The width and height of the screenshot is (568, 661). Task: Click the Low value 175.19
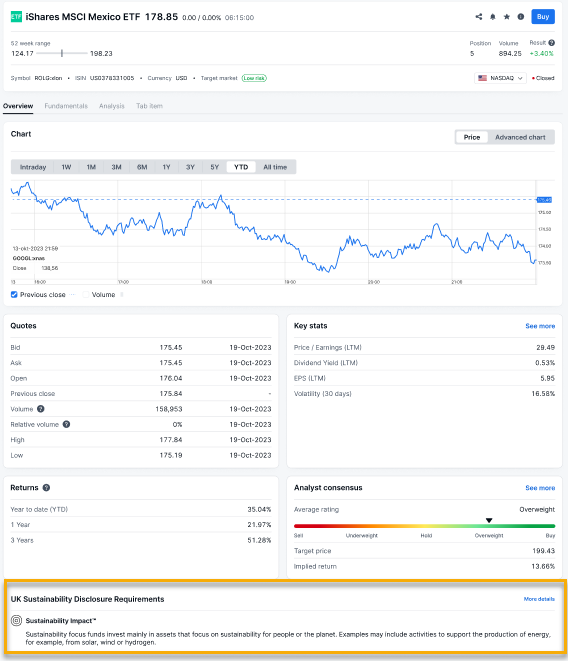[171, 455]
